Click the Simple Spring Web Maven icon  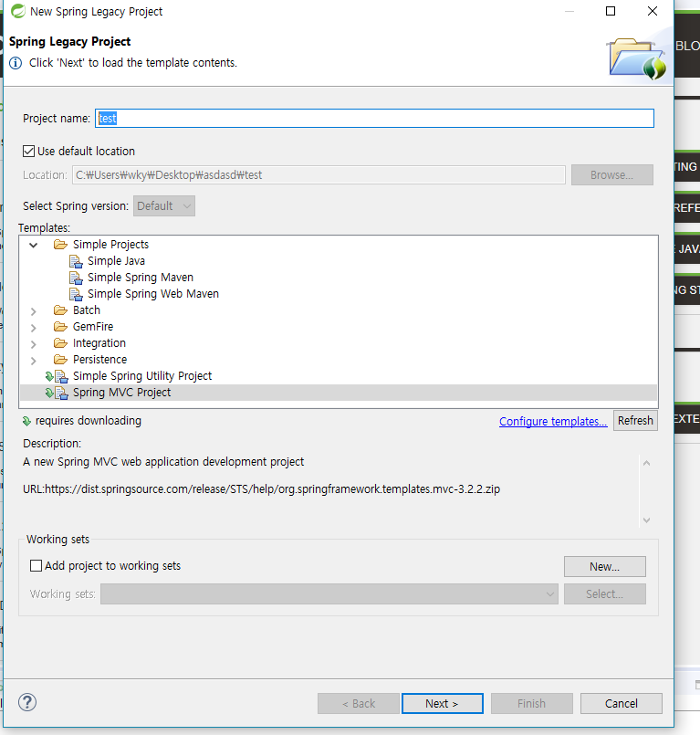pos(76,294)
